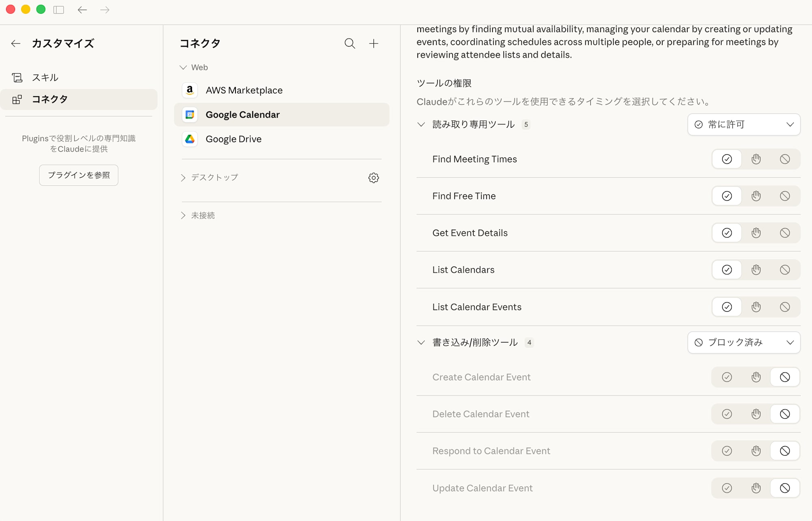Click the スキル sidebar icon
Image resolution: width=812 pixels, height=521 pixels.
(17, 77)
